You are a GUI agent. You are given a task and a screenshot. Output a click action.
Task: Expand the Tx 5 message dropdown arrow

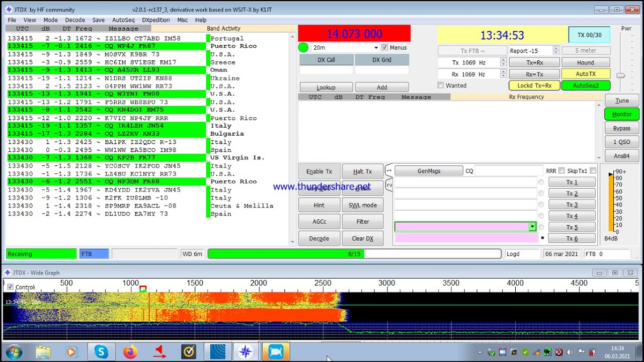[x=532, y=227]
